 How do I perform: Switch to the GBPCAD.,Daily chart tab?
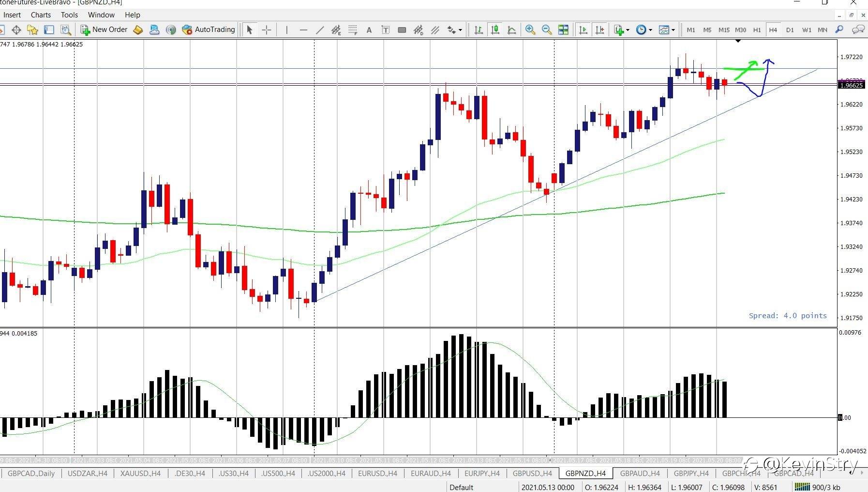pos(31,473)
